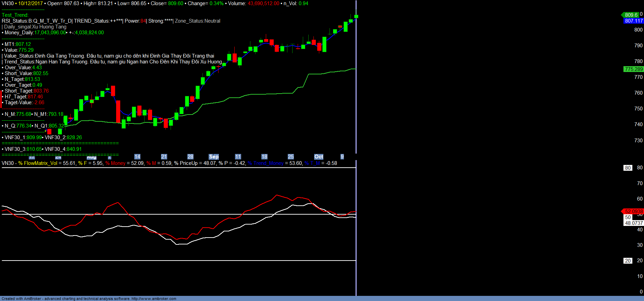Click the red 52.0938 indicator value tag

click(x=633, y=212)
